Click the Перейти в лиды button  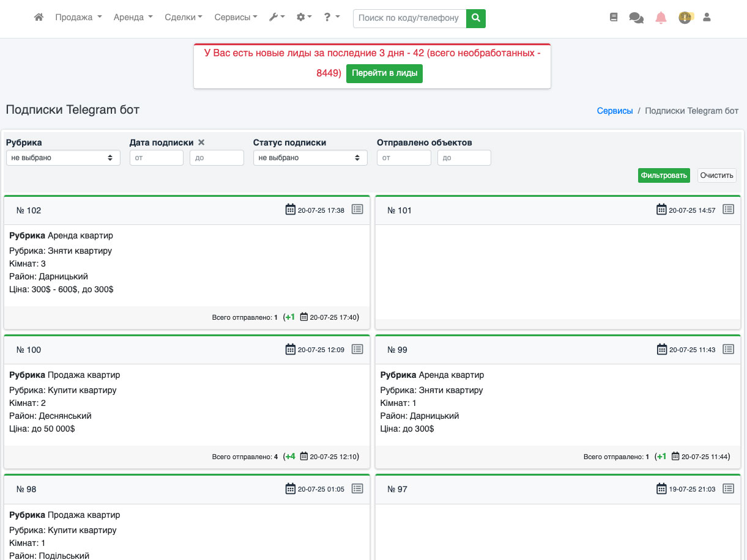(x=384, y=73)
